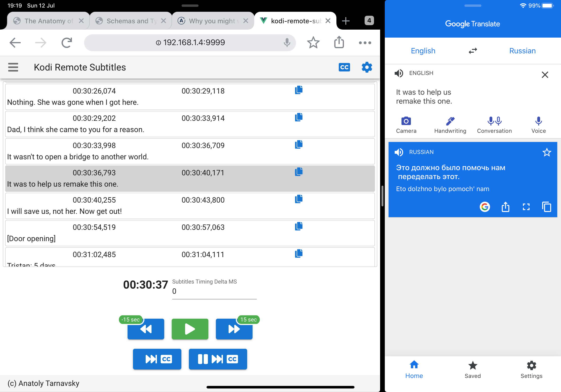This screenshot has width=561, height=392.
Task: Open the tab switcher showing 4 tabs
Action: click(369, 20)
